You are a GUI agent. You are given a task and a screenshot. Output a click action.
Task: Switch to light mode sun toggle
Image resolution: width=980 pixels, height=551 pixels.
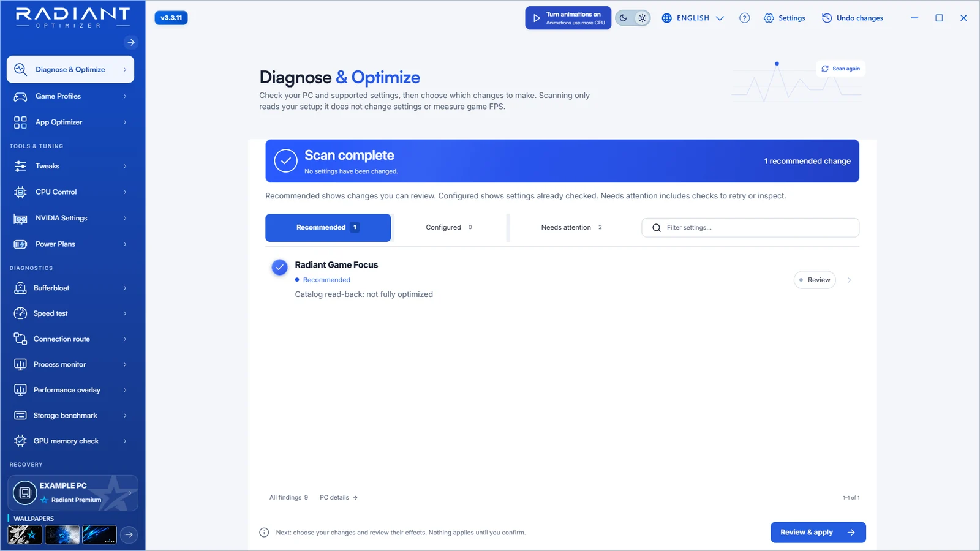point(642,18)
